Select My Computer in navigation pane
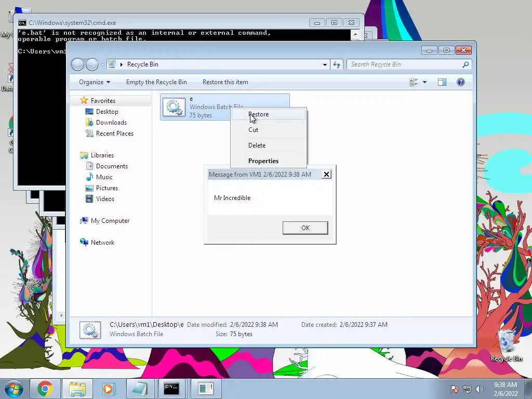 [x=110, y=221]
